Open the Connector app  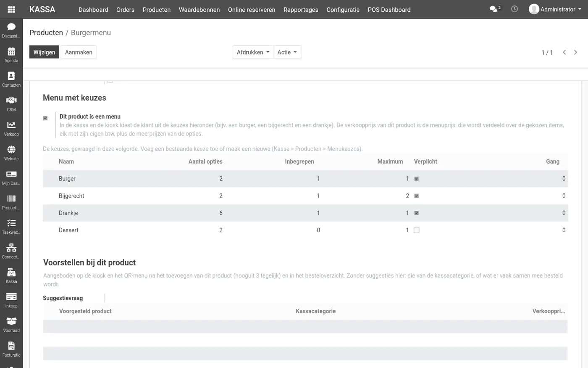pos(11,251)
